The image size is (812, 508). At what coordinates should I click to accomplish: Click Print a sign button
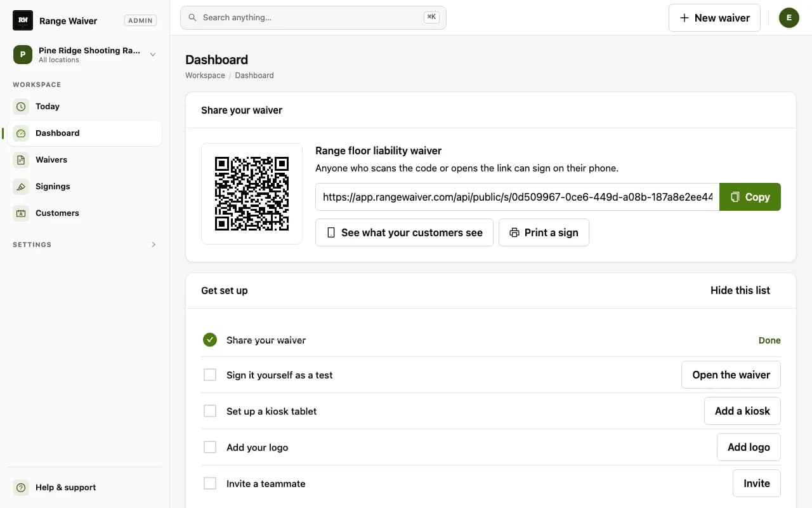(x=544, y=232)
